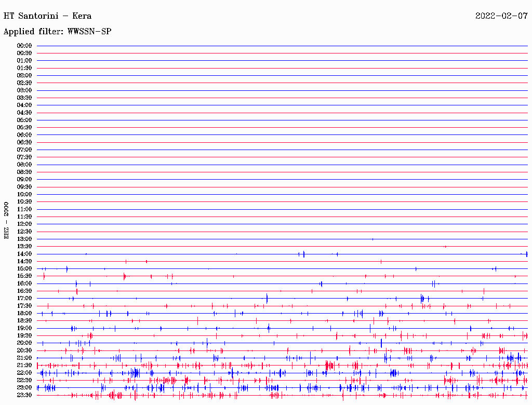Select the 05:00 time label

[x=24, y=120]
